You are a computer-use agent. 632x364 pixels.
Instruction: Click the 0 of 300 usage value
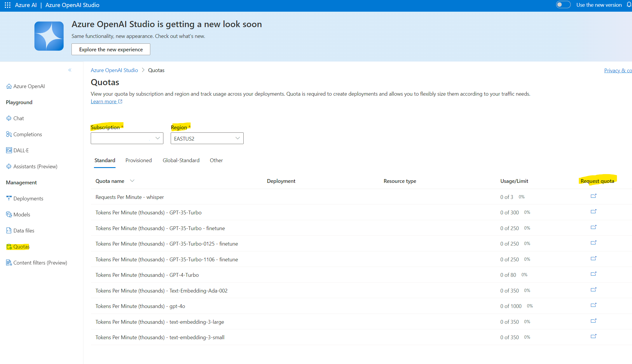click(509, 213)
